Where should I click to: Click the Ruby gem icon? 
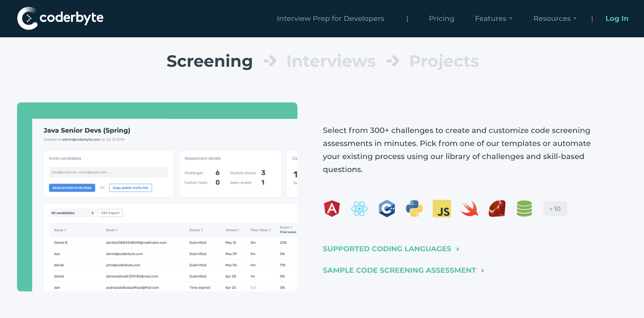point(497,209)
